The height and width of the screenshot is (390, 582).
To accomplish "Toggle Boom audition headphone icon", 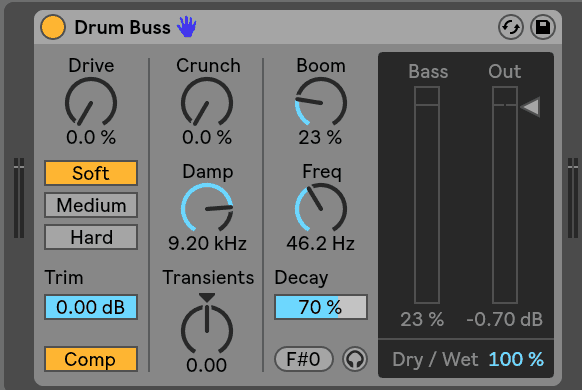I will point(355,359).
